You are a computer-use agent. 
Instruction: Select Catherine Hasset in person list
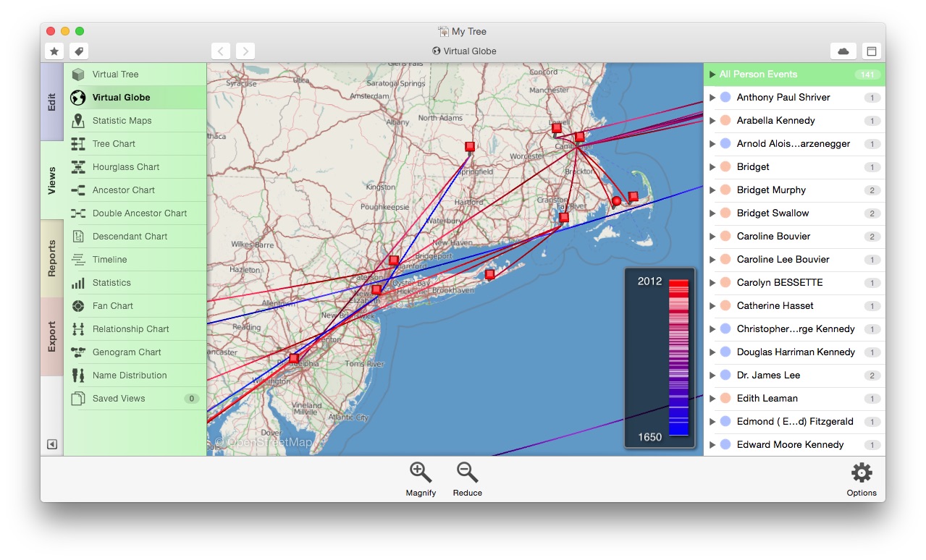(794, 306)
